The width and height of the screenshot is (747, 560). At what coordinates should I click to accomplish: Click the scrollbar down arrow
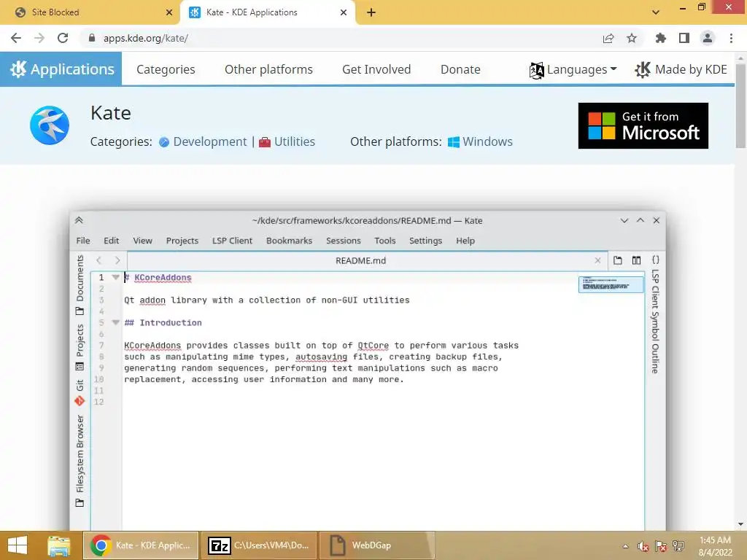(x=741, y=524)
